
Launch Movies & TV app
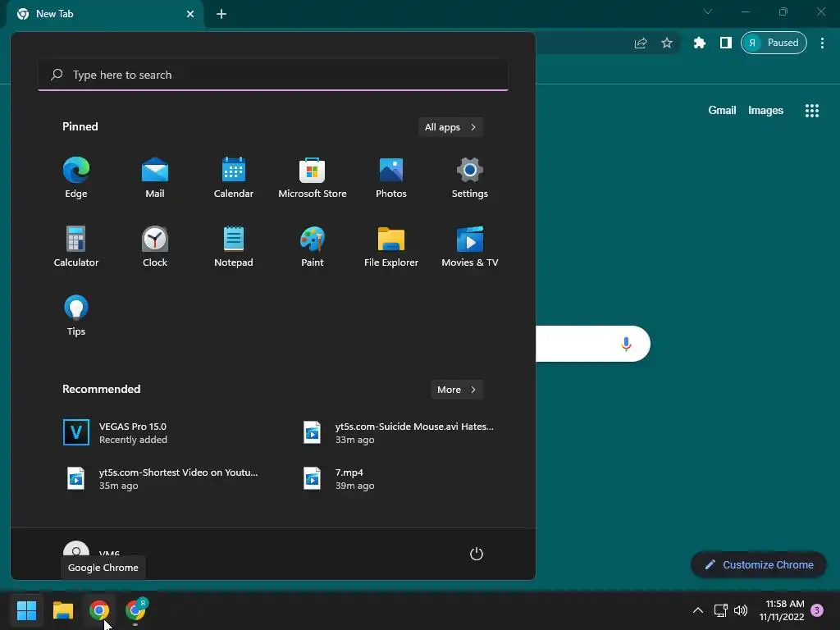point(470,246)
